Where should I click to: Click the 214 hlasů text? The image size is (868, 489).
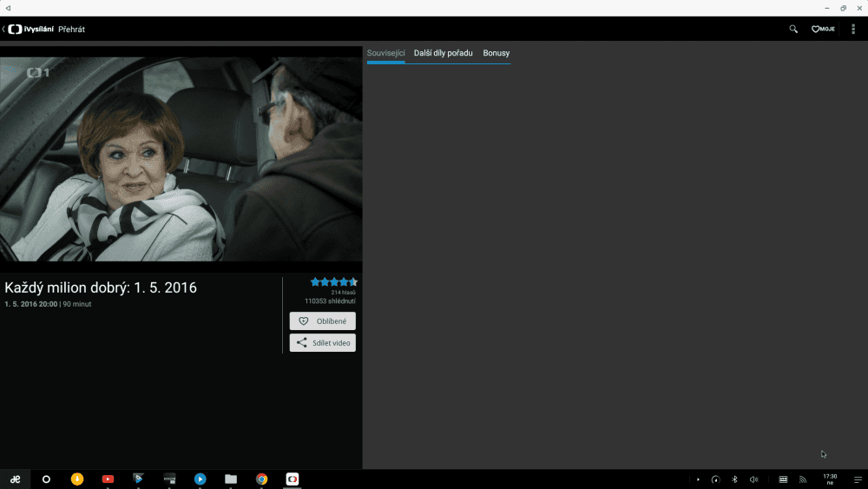coord(343,293)
